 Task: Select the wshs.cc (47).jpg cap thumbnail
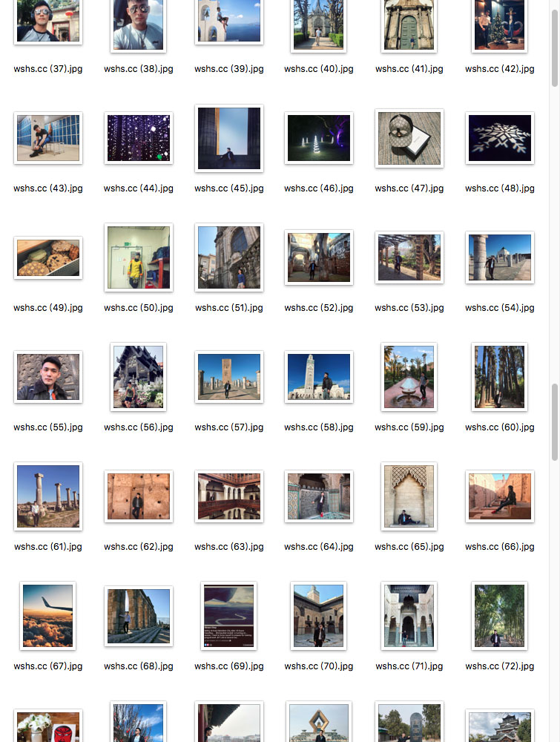point(409,138)
